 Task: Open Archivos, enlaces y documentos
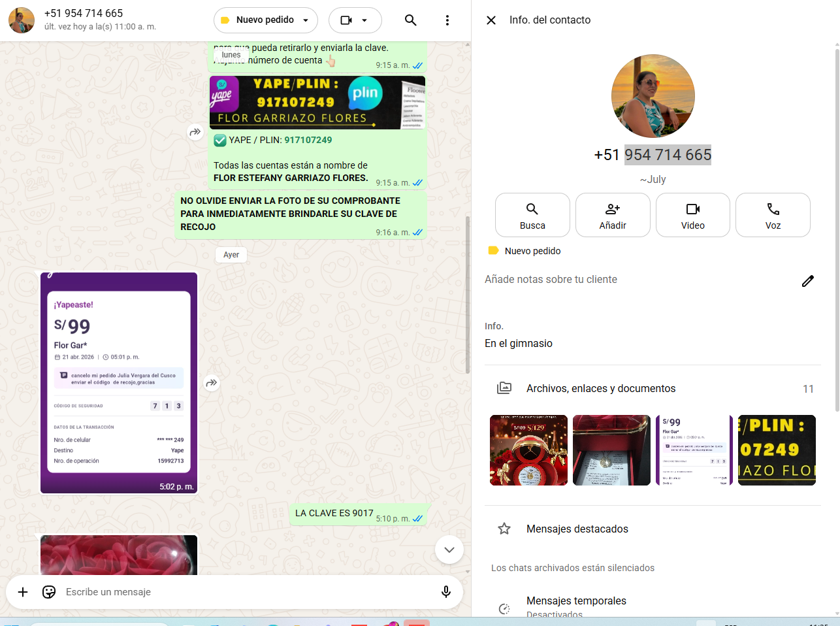[601, 389]
